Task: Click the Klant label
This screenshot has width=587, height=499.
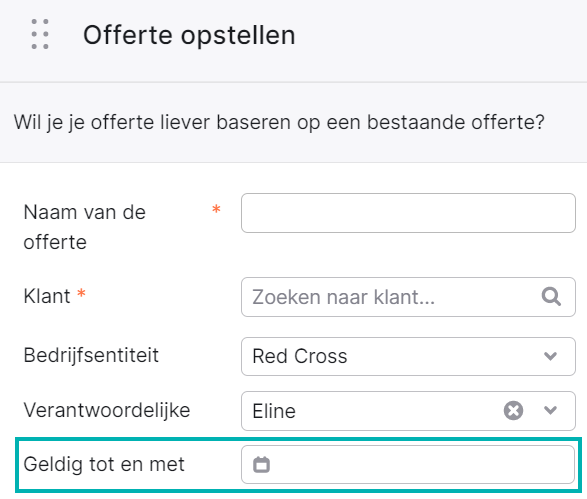Action: [x=47, y=296]
